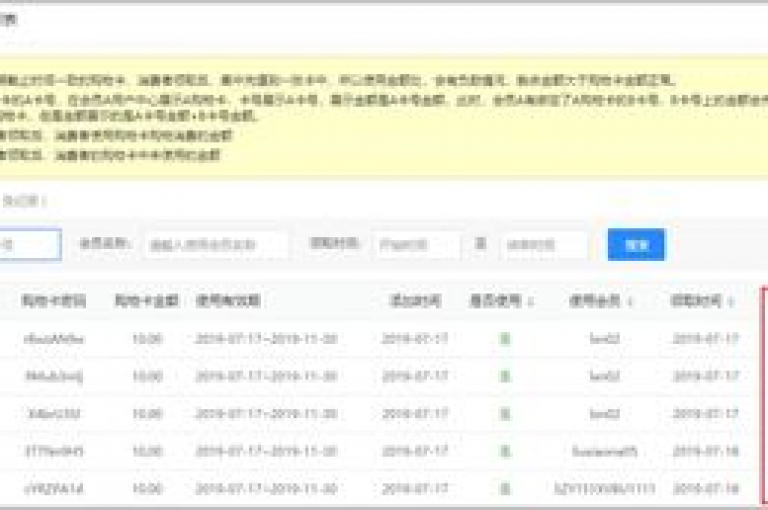The height and width of the screenshot is (510, 768).
Task: Focus the member name input field
Action: [x=216, y=244]
